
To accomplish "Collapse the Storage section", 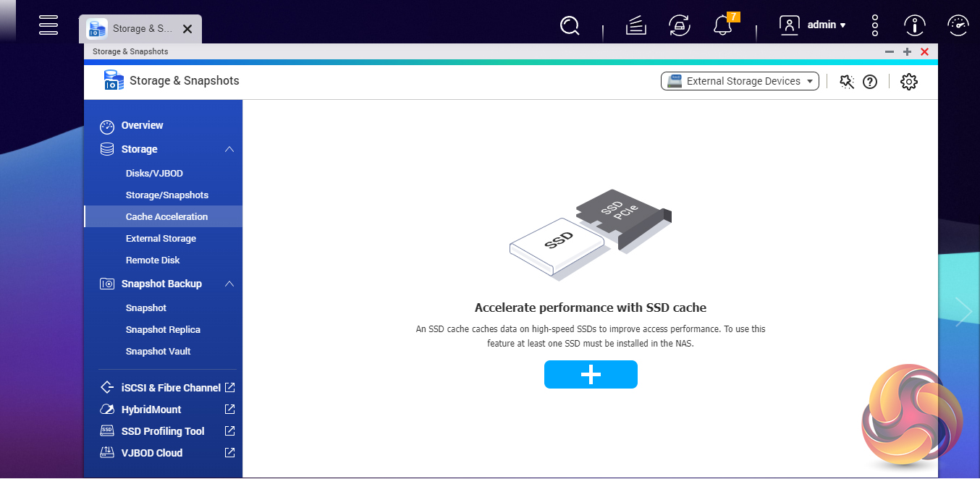I will (229, 149).
